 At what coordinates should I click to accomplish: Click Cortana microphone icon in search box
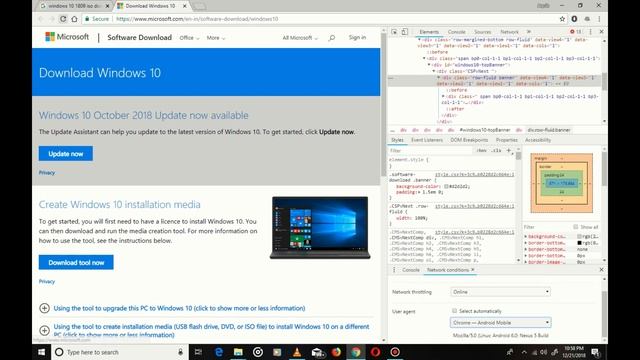[180, 352]
